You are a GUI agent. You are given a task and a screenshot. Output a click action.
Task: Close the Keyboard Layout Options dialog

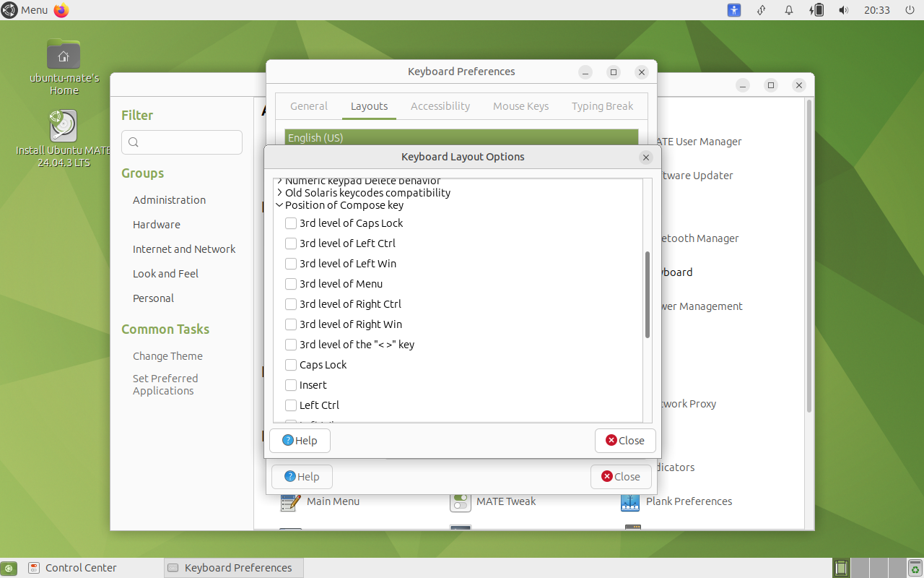click(x=625, y=441)
